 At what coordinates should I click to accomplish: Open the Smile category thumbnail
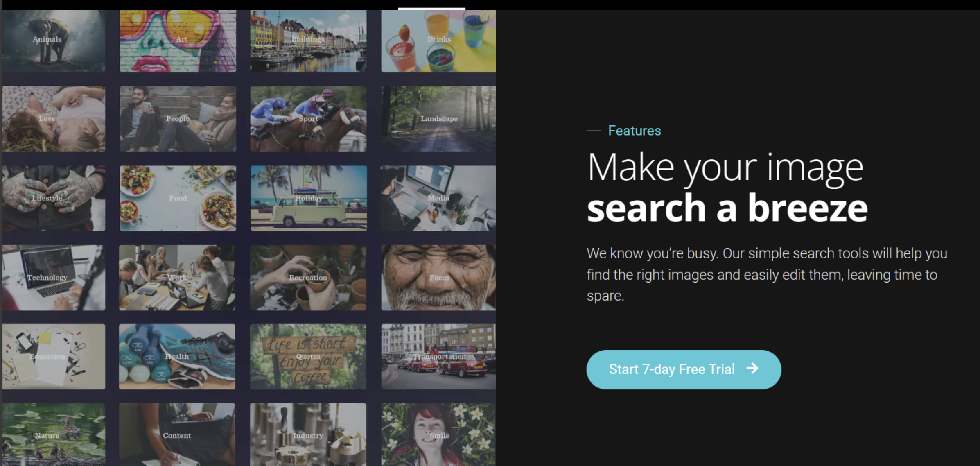click(x=438, y=434)
